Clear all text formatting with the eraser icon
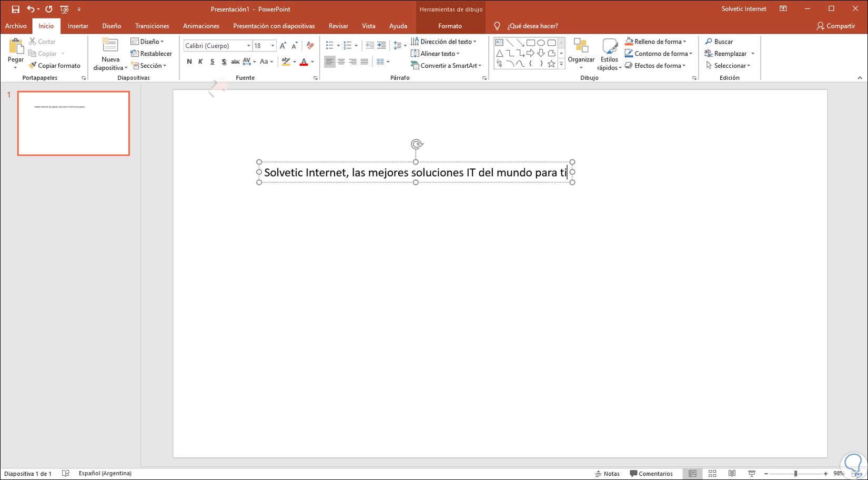Image resolution: width=868 pixels, height=480 pixels. [310, 46]
